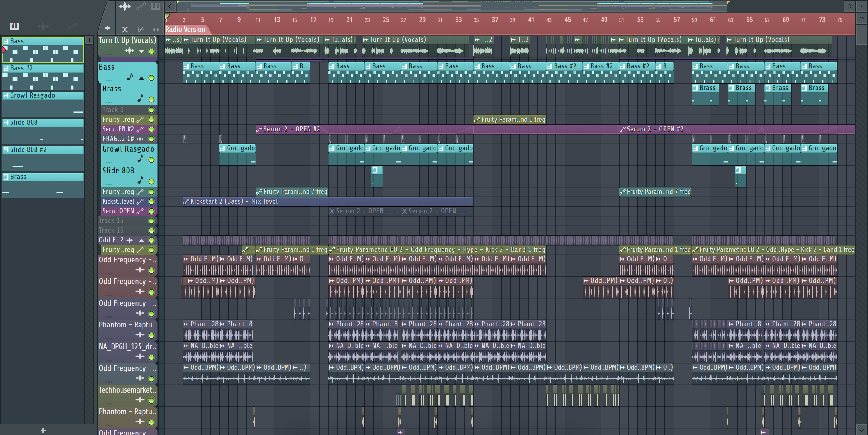Open three-dots options on Slide 808 track
This screenshot has height=435, width=868.
(109, 184)
